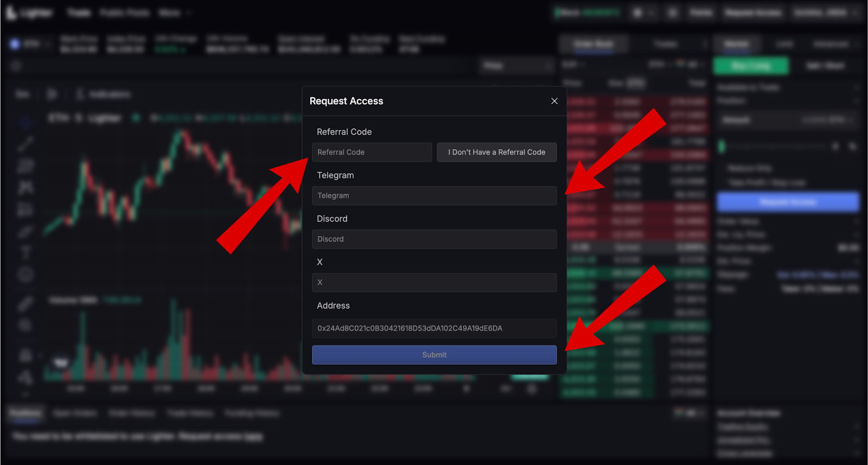
Task: Click the ETH coin icon in market selector
Action: (15, 44)
